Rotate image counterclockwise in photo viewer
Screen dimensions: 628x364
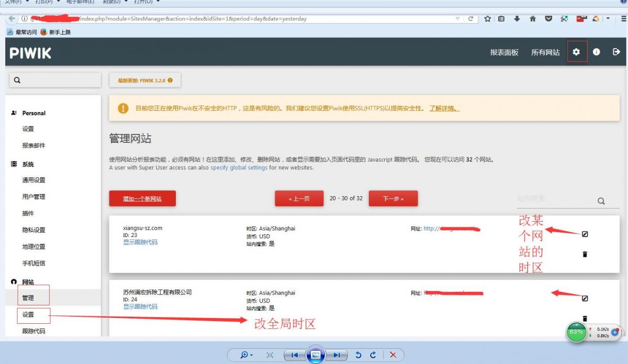[x=358, y=355]
